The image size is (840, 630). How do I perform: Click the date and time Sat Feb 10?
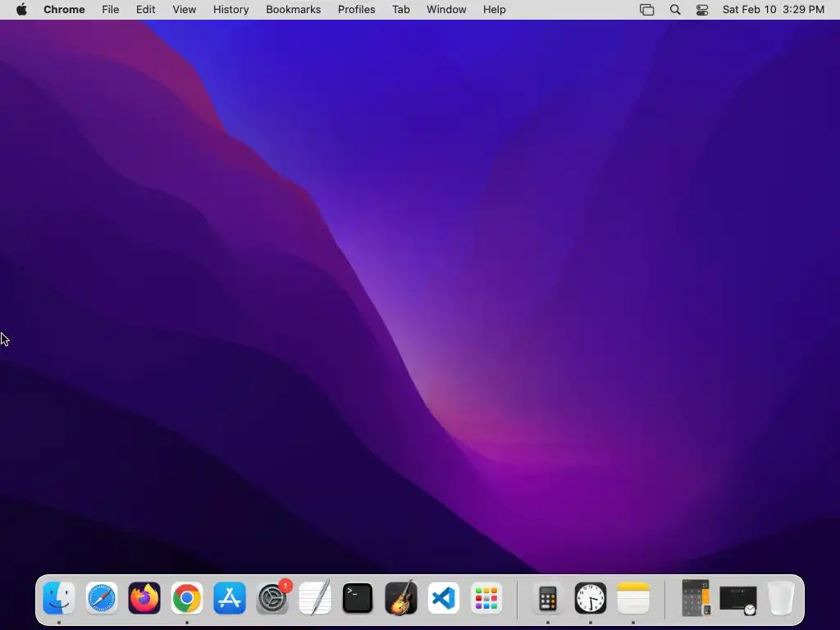(x=773, y=10)
